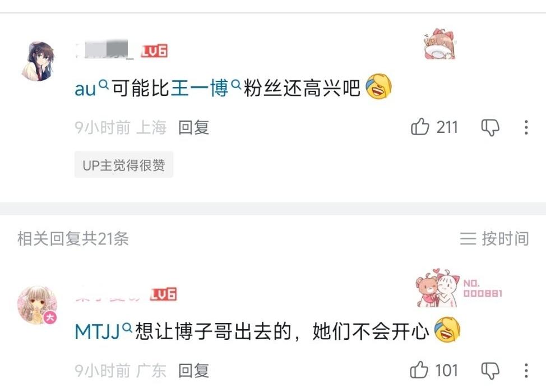Search the MTJJ keyword via magnifier icon
Screen dimensions: 546x392
point(127,327)
